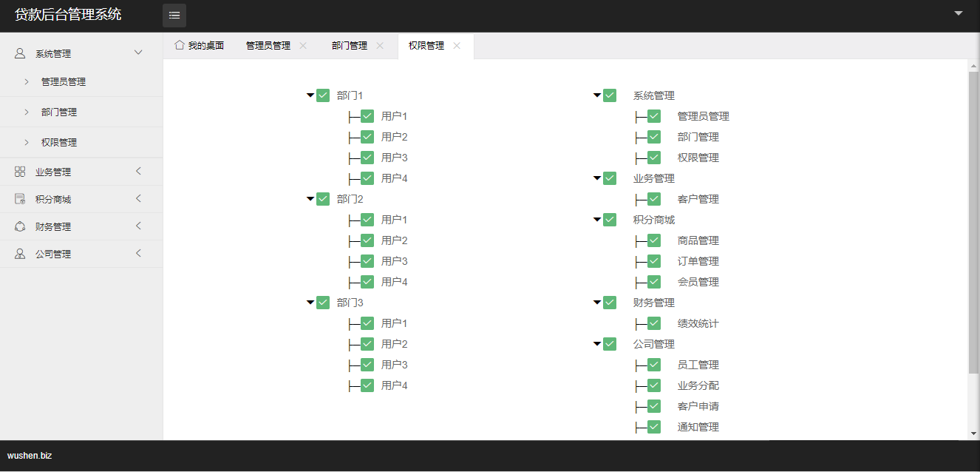Click the hamburger menu toggle button
Screen dimensions: 980x472
[174, 16]
